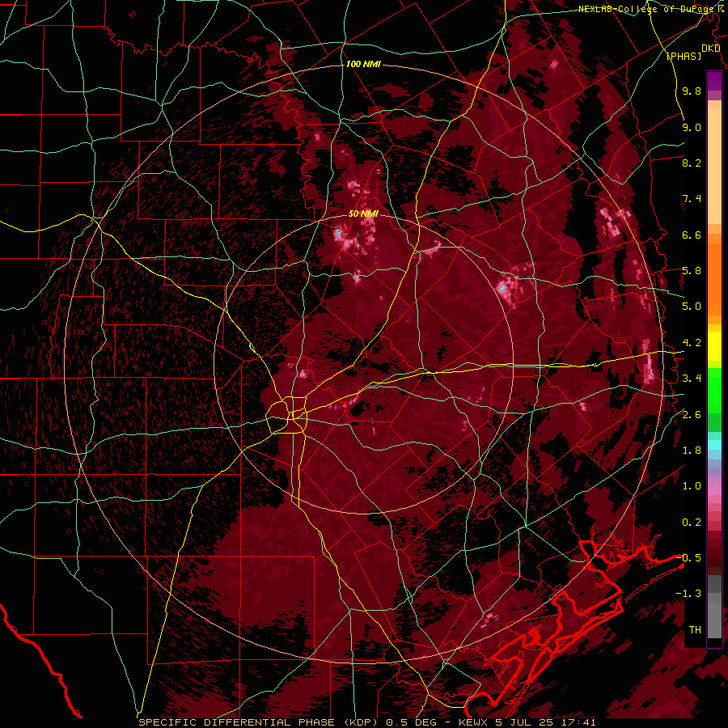Pick the pink segment of the color bar
The width and height of the screenshot is (728, 728).
(x=714, y=490)
